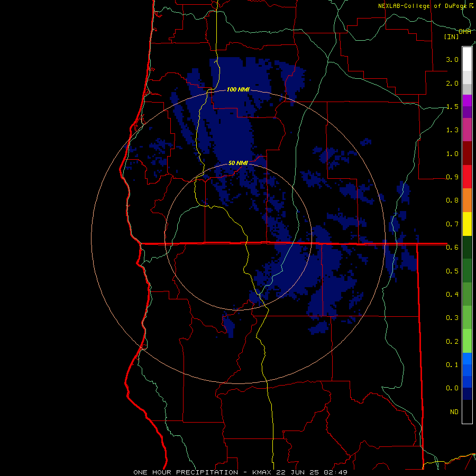Click the 0.1 legend value

[x=452, y=364]
